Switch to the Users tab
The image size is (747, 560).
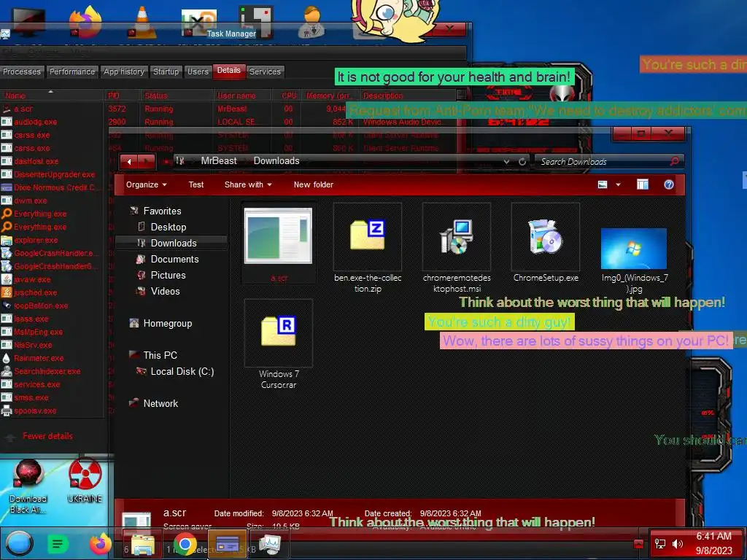tap(198, 71)
